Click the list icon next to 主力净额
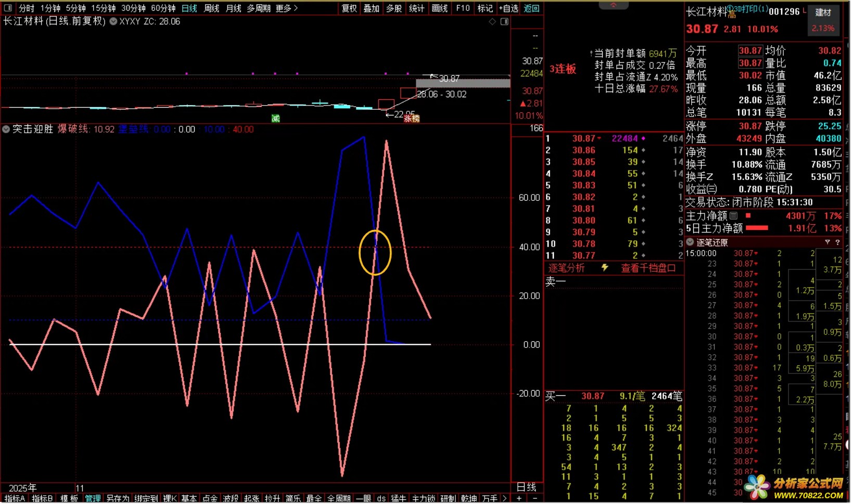The height and width of the screenshot is (504, 852). click(x=734, y=216)
